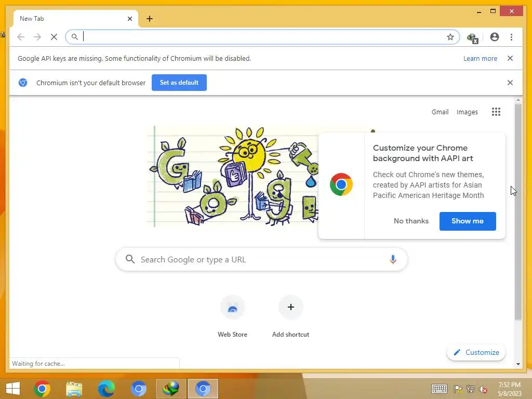Launch Google Chrome from taskbar
The height and width of the screenshot is (399, 532).
pos(42,389)
